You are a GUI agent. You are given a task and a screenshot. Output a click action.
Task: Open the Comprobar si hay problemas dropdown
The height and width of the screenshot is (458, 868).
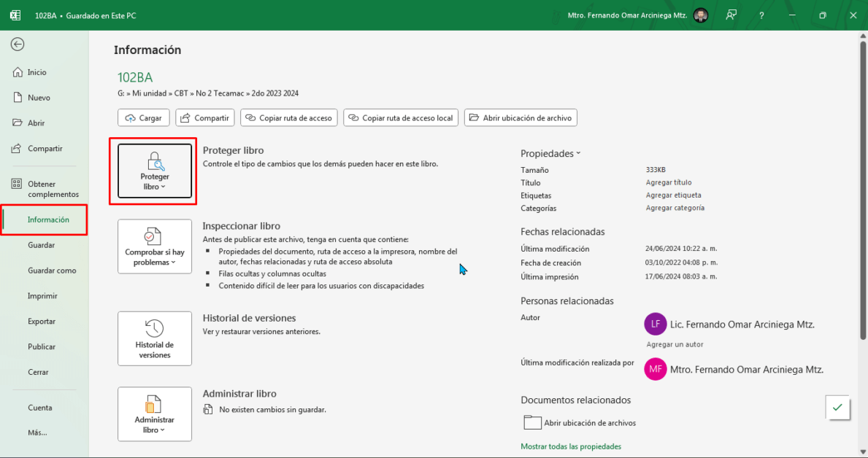point(155,247)
